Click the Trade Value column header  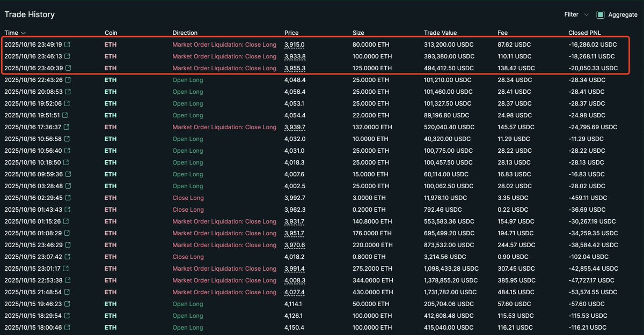[x=440, y=33]
